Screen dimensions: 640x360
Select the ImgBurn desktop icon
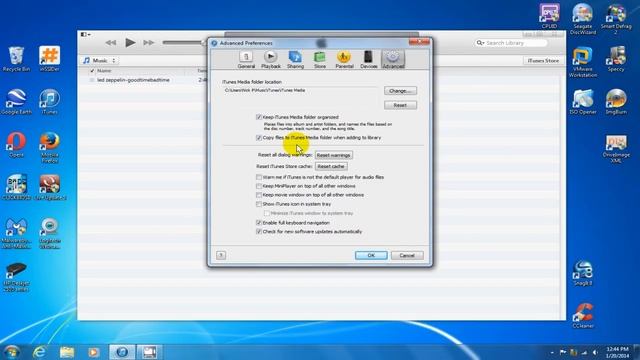tap(616, 102)
